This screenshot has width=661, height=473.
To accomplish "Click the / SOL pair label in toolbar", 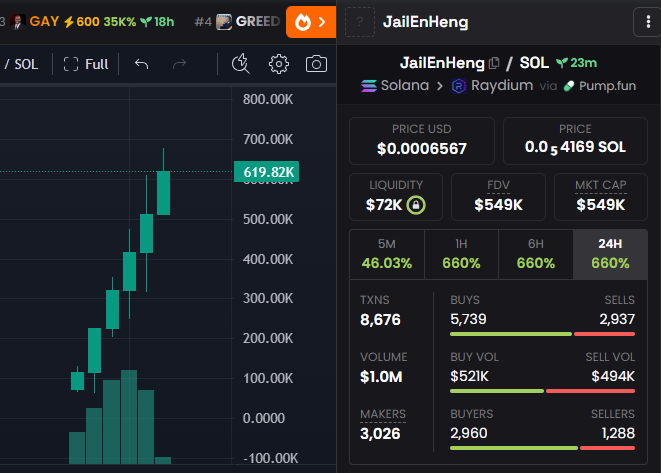I will tap(21, 64).
